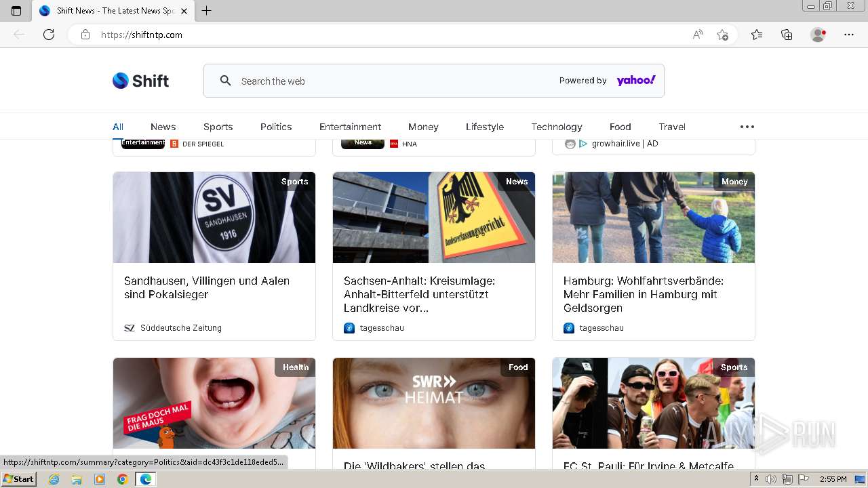This screenshot has height=488, width=868.
Task: Go to the Technology category
Action: 557,127
